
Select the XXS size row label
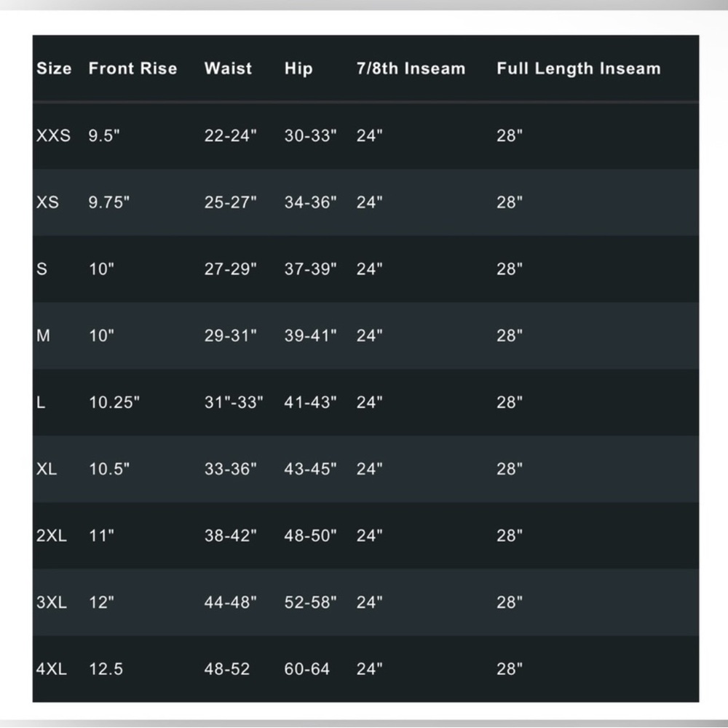[x=53, y=135]
